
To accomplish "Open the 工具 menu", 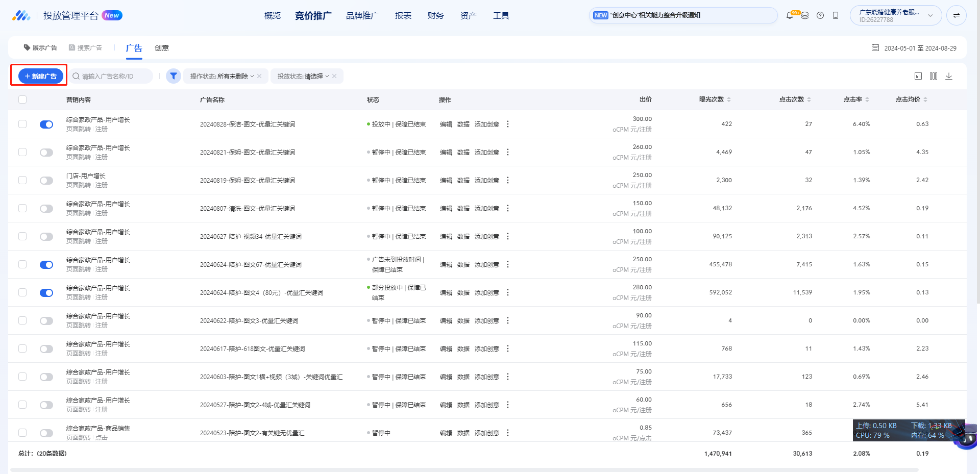I will [x=501, y=16].
